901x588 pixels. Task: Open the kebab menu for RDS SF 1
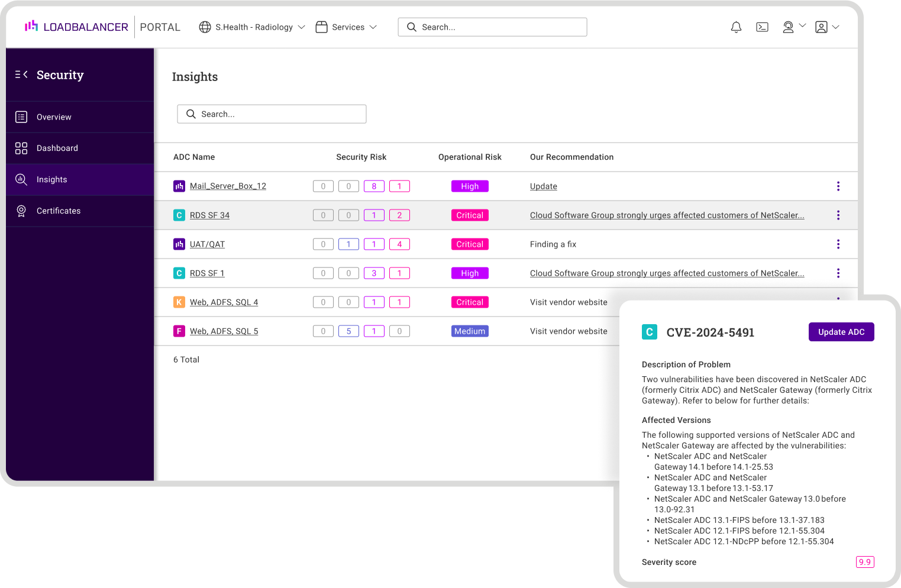[x=838, y=273]
